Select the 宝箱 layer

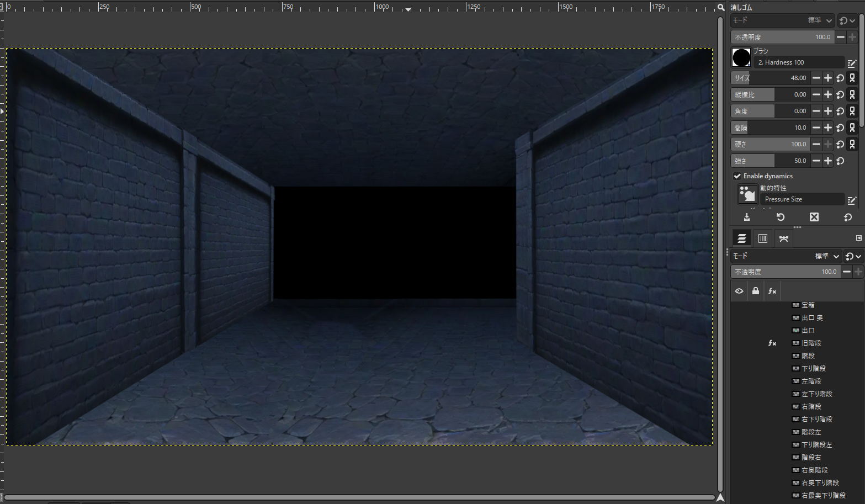click(x=808, y=305)
